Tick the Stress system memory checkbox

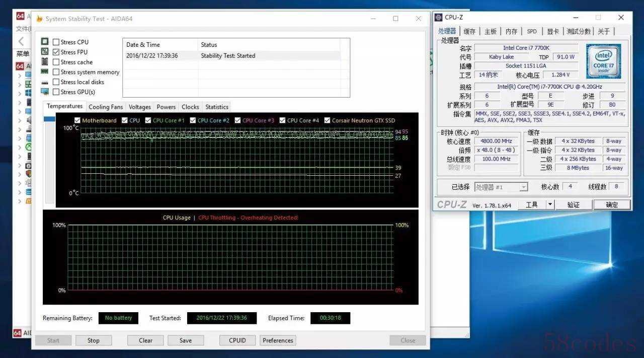click(56, 73)
